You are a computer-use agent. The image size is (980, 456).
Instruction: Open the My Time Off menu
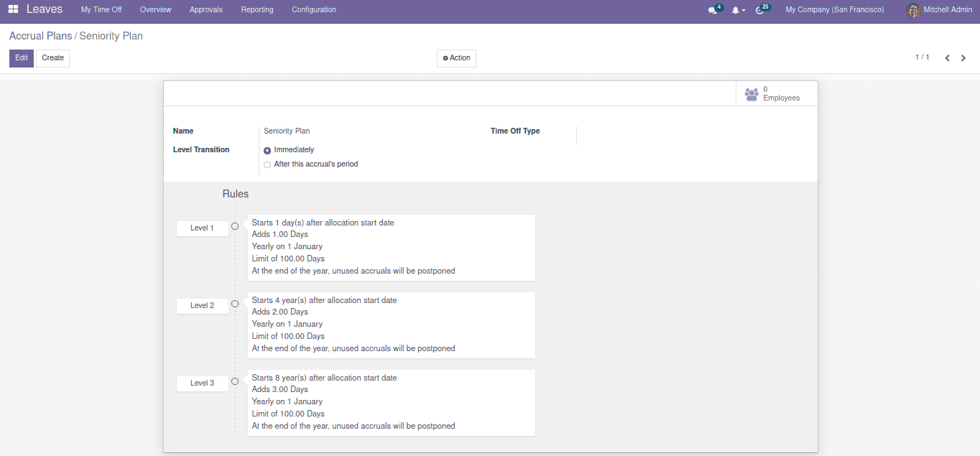[101, 10]
